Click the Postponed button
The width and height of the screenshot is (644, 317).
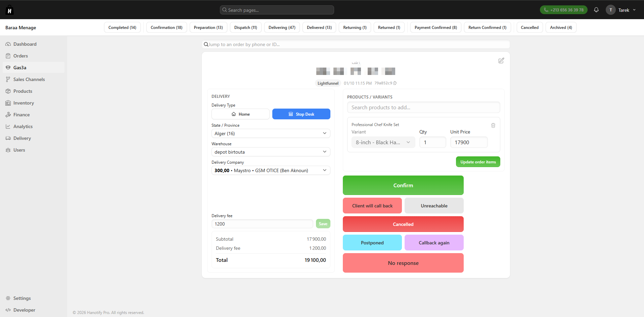click(x=372, y=243)
